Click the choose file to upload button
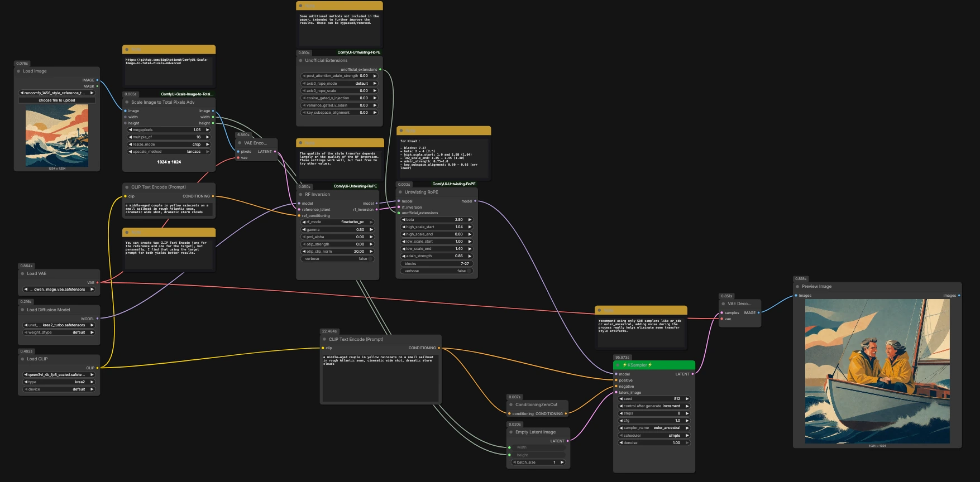This screenshot has width=980, height=482. [x=57, y=100]
